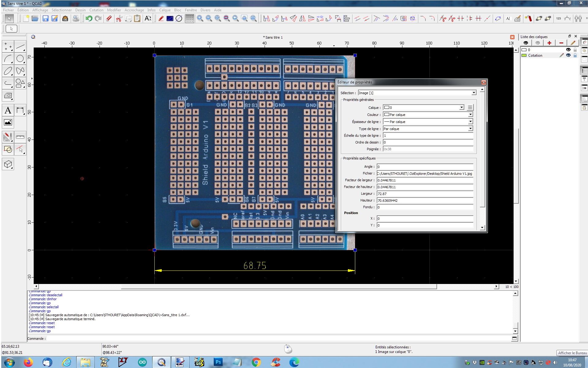Open the Calque dropdown
588x368 pixels.
pos(424,107)
